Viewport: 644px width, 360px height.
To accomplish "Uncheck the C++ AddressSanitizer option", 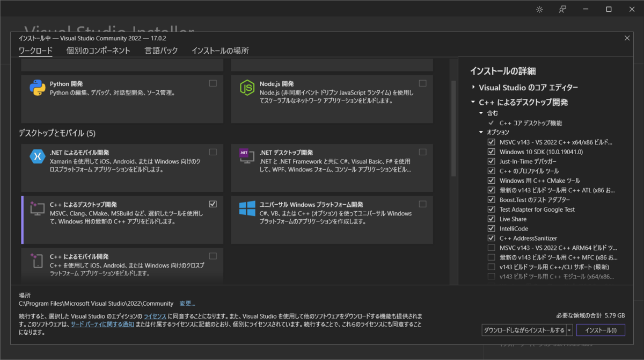I will [491, 238].
